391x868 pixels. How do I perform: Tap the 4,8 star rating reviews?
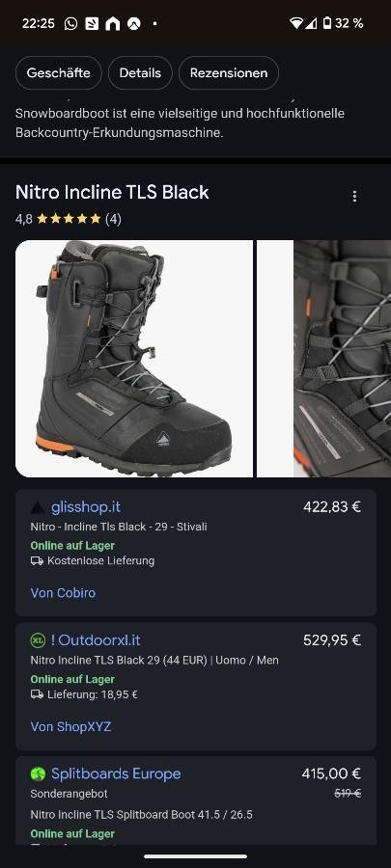(69, 219)
